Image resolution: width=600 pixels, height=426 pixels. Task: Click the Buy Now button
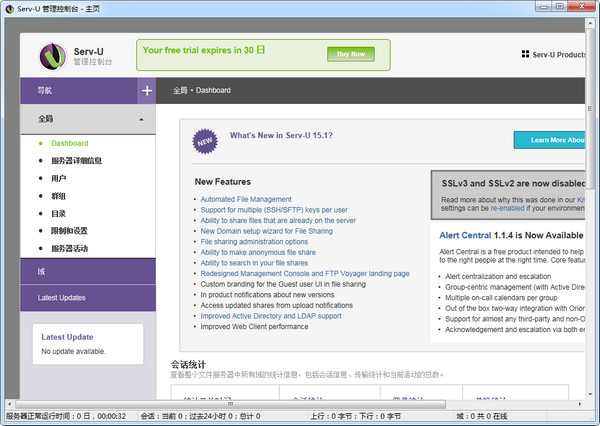(351, 54)
